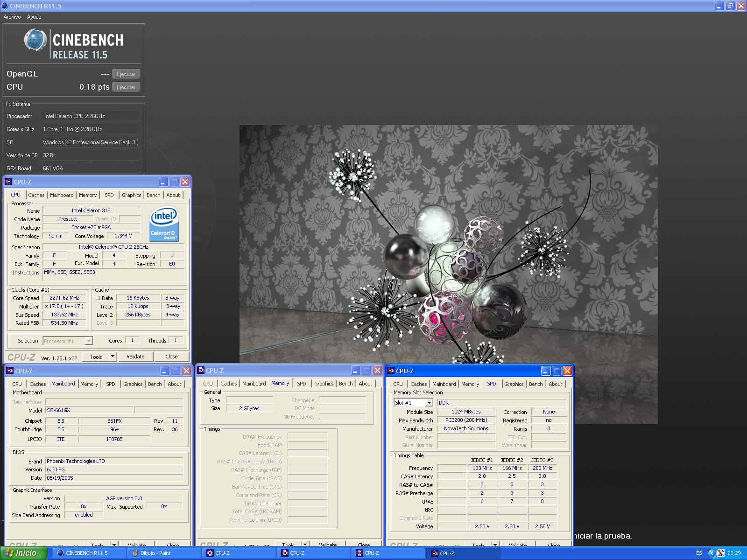Click GFX Board field 661 VGA
The height and width of the screenshot is (560, 747).
point(91,168)
